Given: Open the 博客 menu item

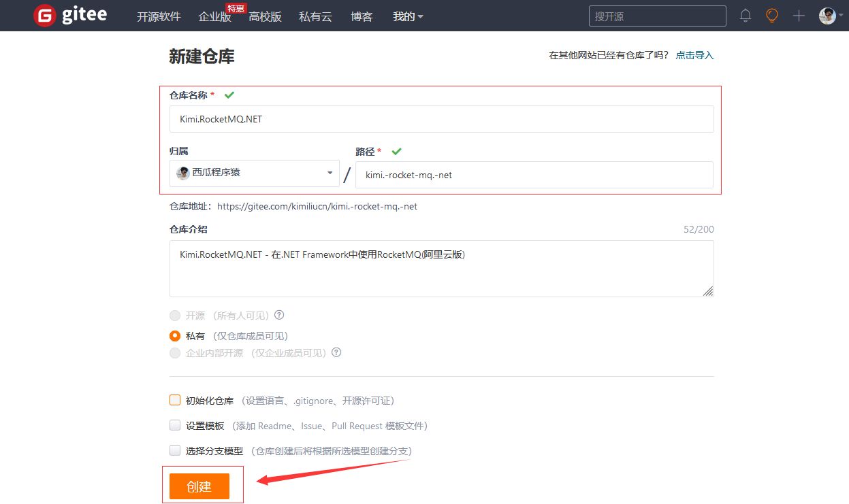Looking at the screenshot, I should pyautogui.click(x=362, y=16).
